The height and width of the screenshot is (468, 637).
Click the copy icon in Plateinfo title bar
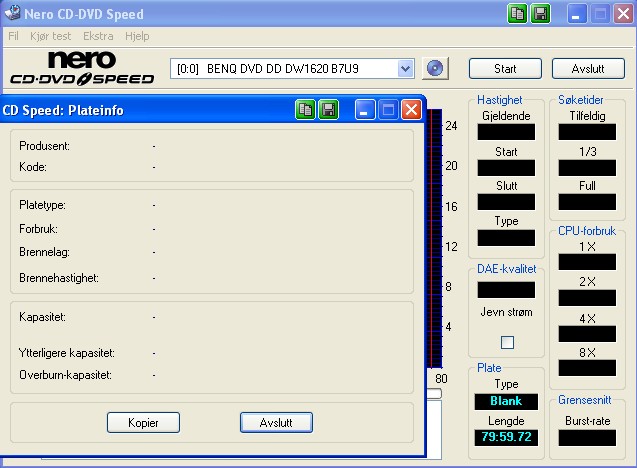(305, 110)
